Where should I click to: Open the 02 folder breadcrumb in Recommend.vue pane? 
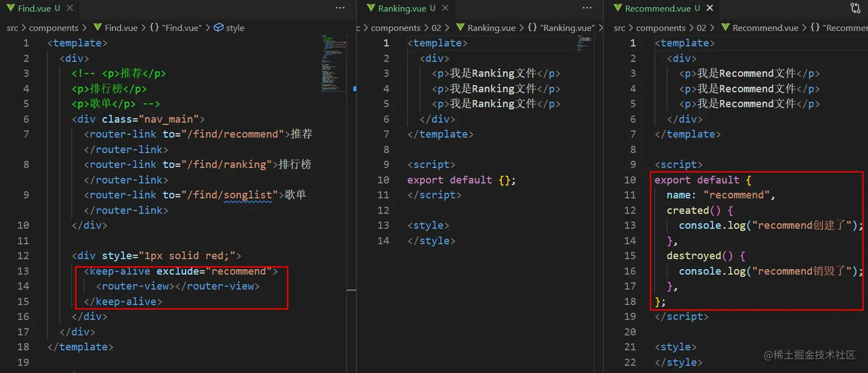[x=702, y=28]
